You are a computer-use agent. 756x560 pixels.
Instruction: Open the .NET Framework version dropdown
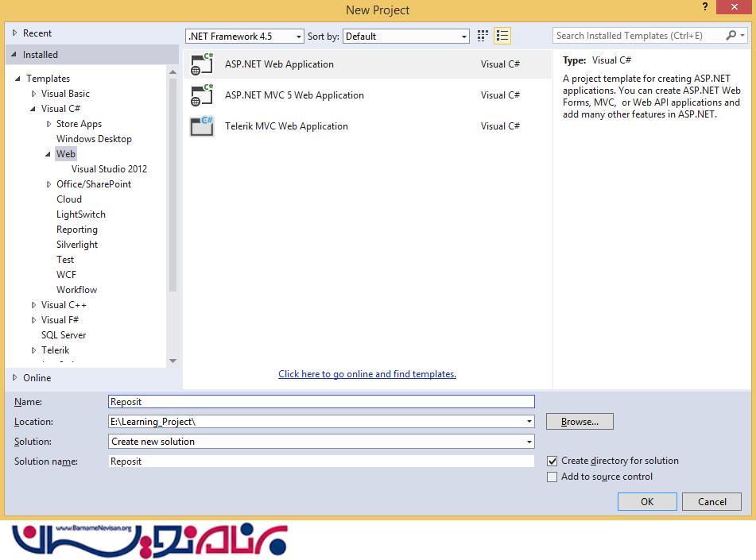tap(299, 37)
